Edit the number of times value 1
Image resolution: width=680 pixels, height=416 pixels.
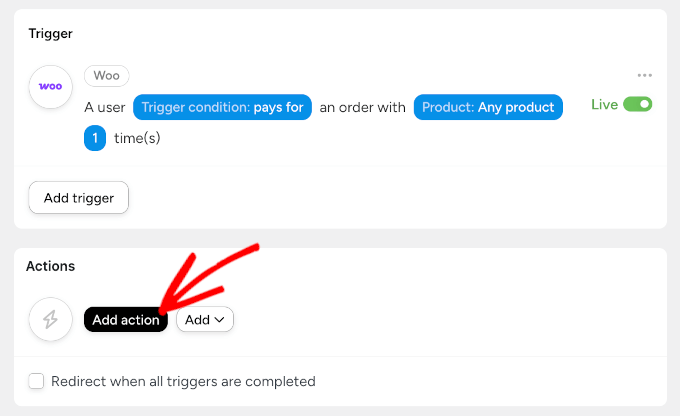point(95,138)
